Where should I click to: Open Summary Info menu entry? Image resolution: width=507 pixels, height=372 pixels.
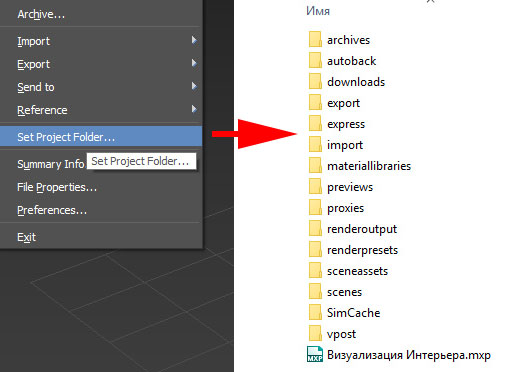(x=51, y=164)
